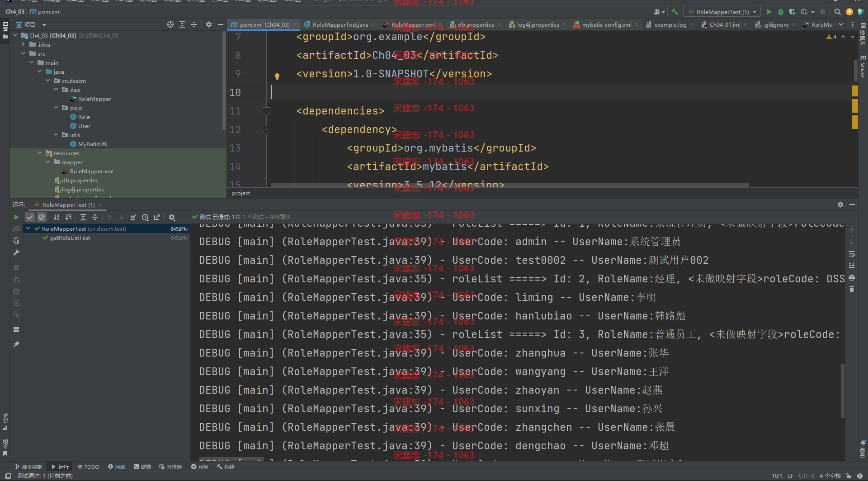Toggle show passed tests checkmark button
The width and height of the screenshot is (868, 481).
[x=30, y=217]
